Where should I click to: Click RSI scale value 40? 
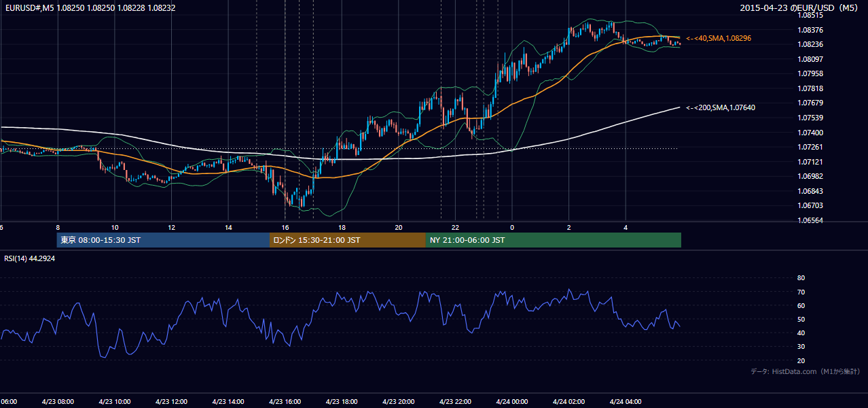tap(801, 333)
